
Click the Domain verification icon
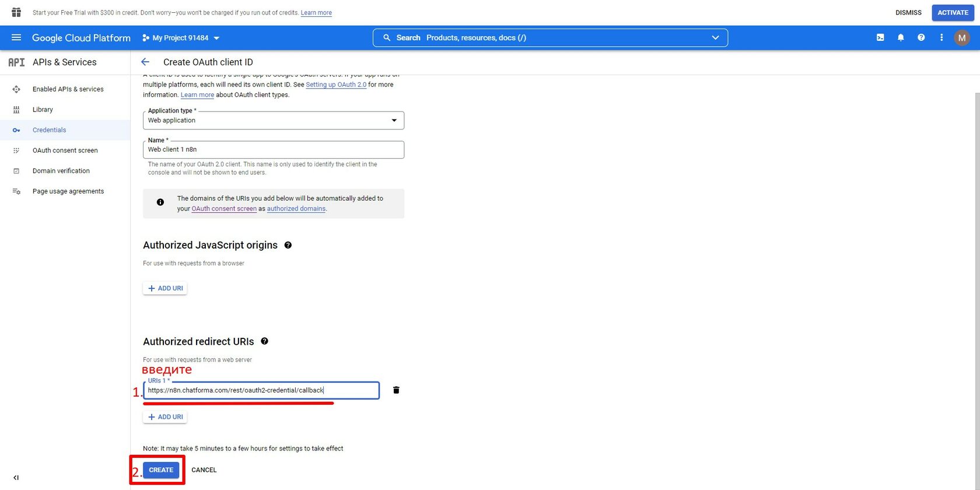[x=16, y=171]
